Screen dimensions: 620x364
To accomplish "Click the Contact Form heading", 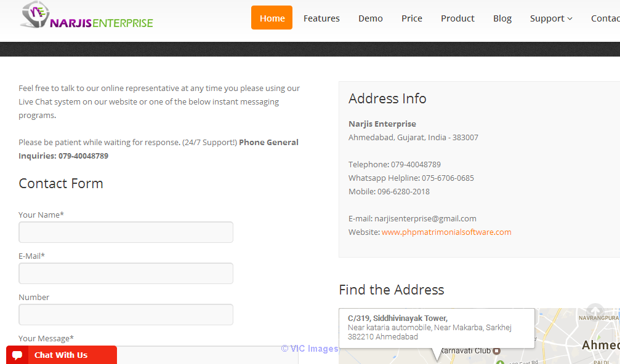I will pos(61,184).
